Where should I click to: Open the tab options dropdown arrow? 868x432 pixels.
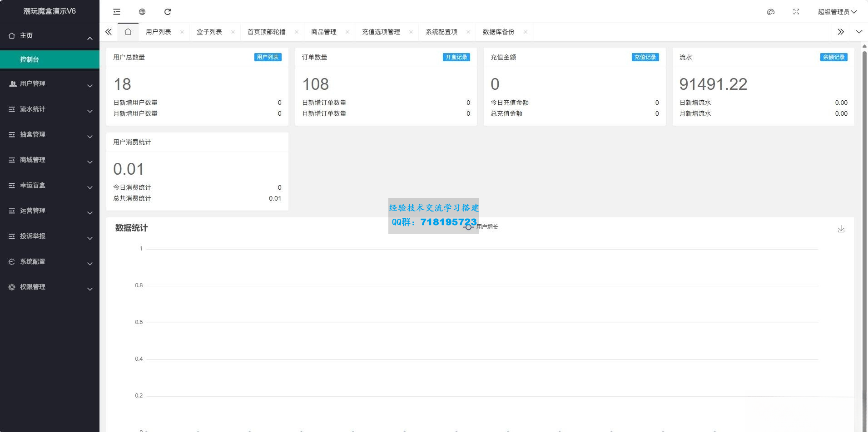(x=859, y=32)
